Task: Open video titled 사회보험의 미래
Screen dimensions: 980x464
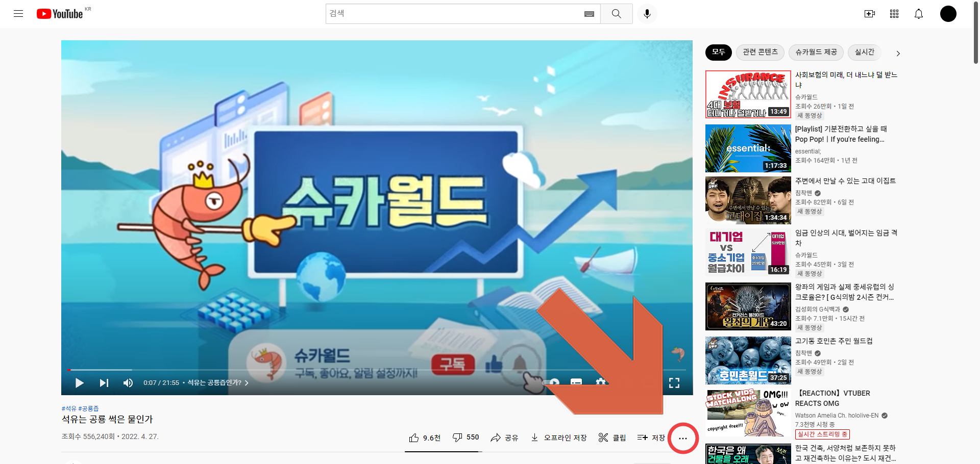Action: [x=846, y=80]
